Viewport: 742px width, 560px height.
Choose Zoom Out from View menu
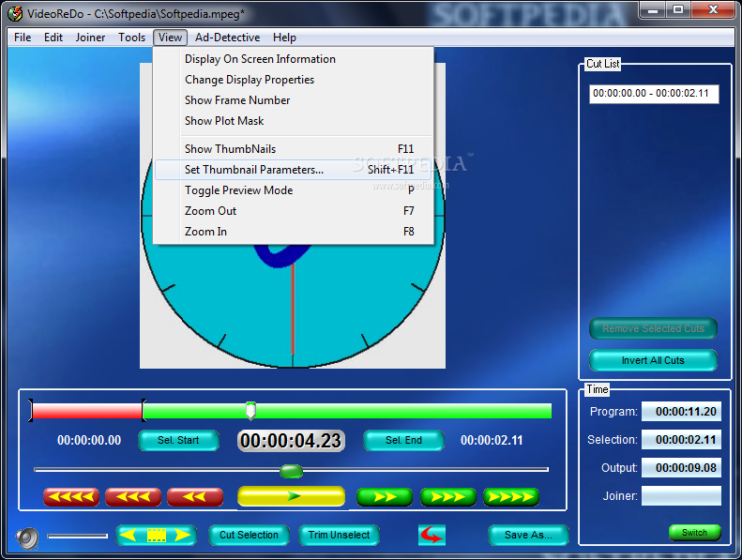coord(294,211)
